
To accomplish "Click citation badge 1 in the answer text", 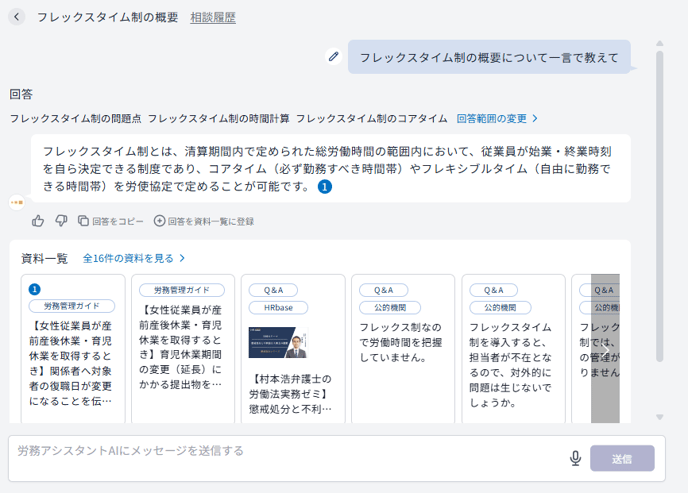I will [x=325, y=187].
